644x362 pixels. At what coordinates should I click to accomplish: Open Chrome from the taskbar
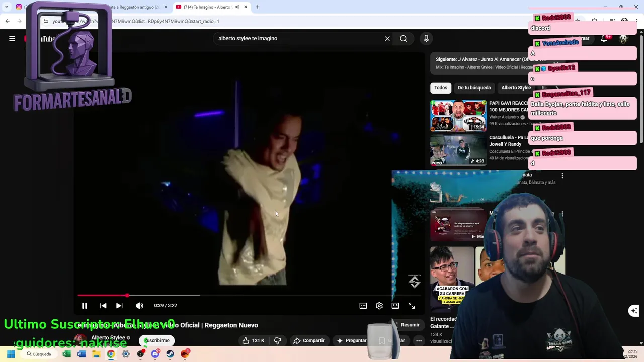111,354
